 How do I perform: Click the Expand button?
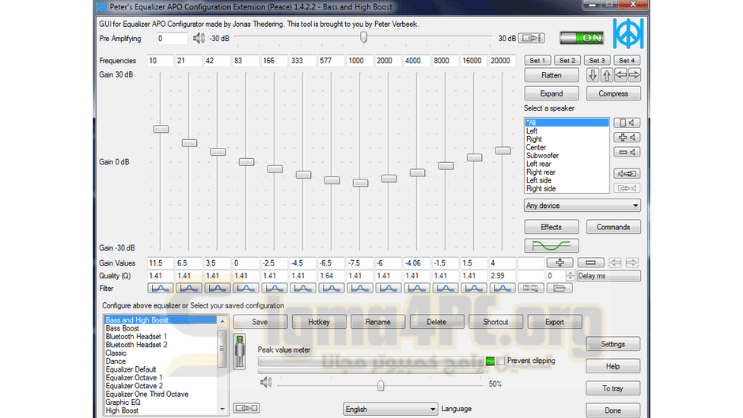(551, 93)
